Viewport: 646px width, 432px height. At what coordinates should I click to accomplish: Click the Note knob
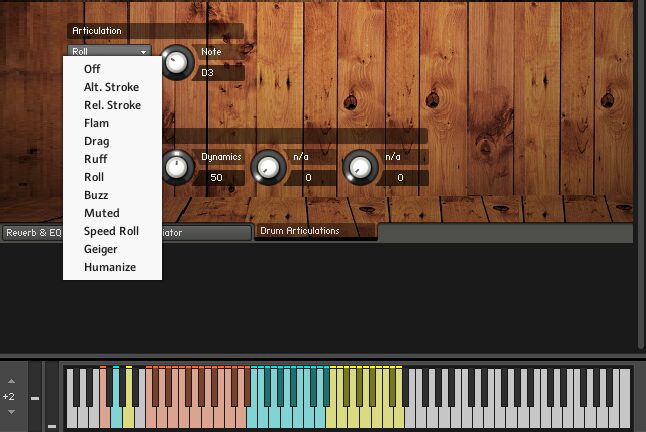176,63
